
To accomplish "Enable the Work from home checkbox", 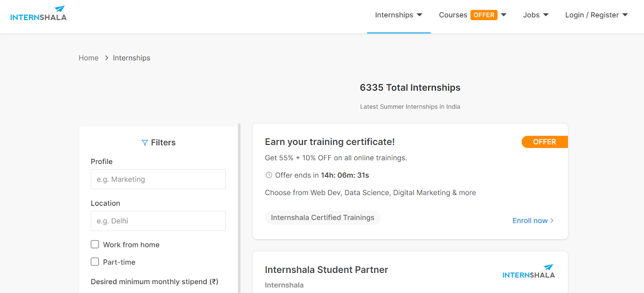I will 95,244.
